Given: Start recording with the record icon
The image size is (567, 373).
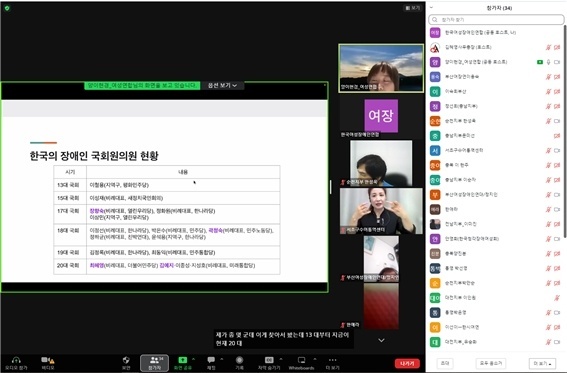Looking at the screenshot, I should pyautogui.click(x=239, y=360).
